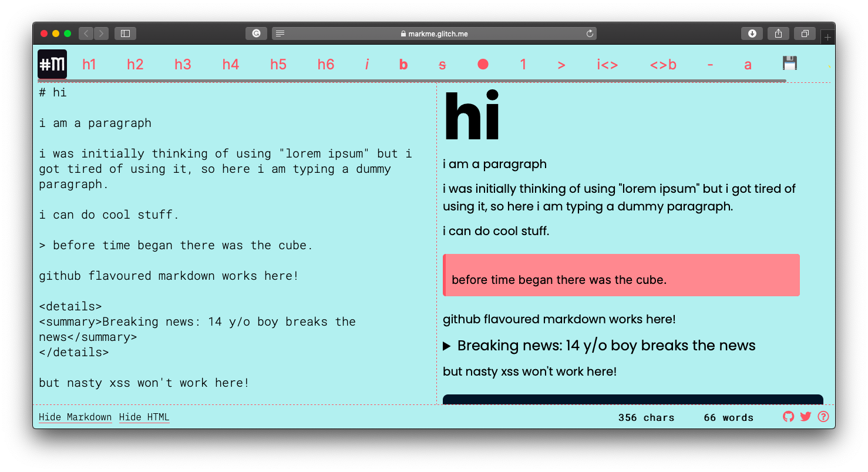The height and width of the screenshot is (472, 868).
Task: Go back in Safari
Action: pyautogui.click(x=86, y=34)
